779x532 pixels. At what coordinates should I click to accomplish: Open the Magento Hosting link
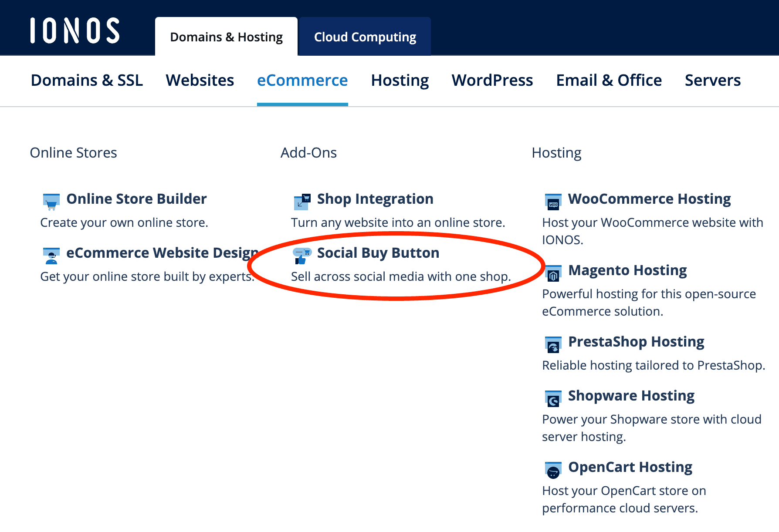click(x=627, y=270)
